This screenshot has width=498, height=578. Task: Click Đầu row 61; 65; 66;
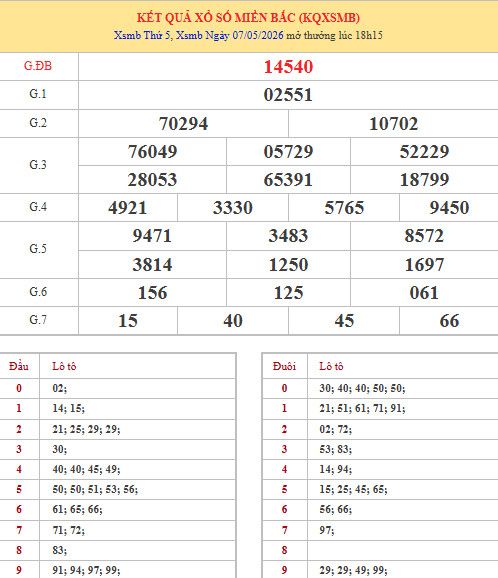(x=77, y=509)
